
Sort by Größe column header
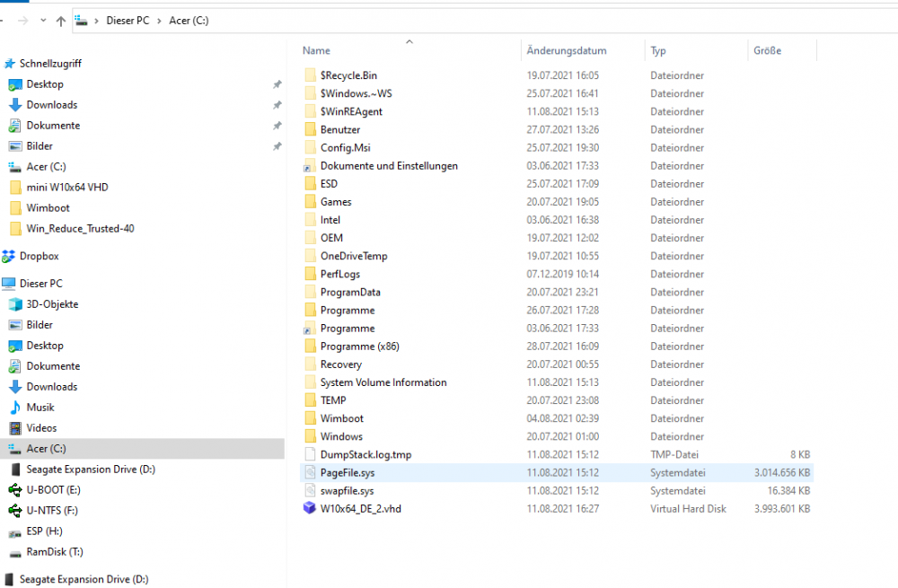(765, 51)
